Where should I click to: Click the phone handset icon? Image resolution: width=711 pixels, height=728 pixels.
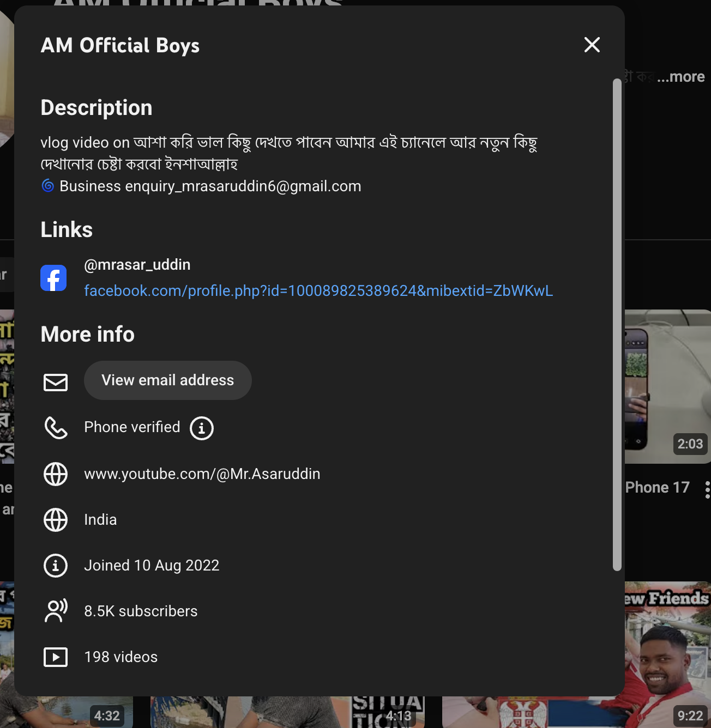[x=56, y=428]
